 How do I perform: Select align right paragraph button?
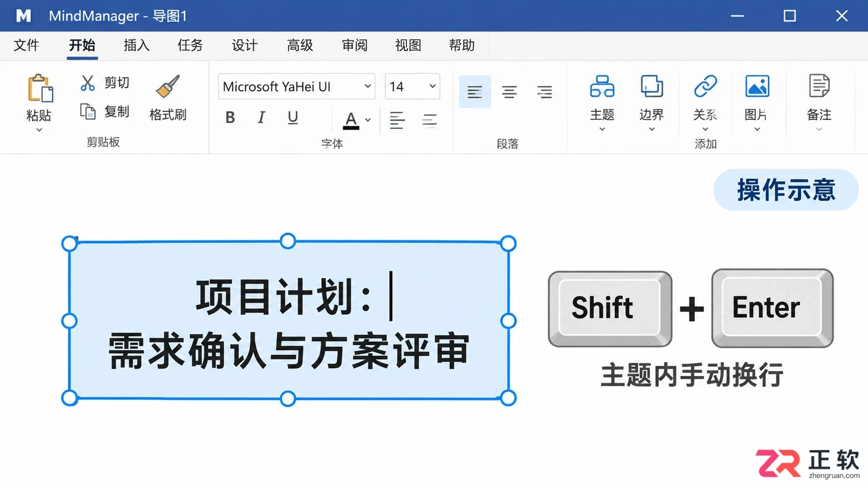(544, 92)
